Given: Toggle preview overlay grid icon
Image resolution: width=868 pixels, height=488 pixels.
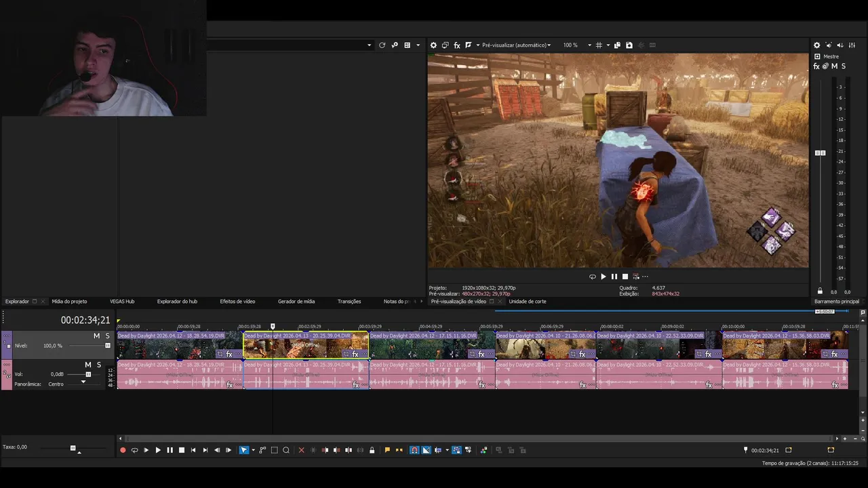Looking at the screenshot, I should point(599,45).
